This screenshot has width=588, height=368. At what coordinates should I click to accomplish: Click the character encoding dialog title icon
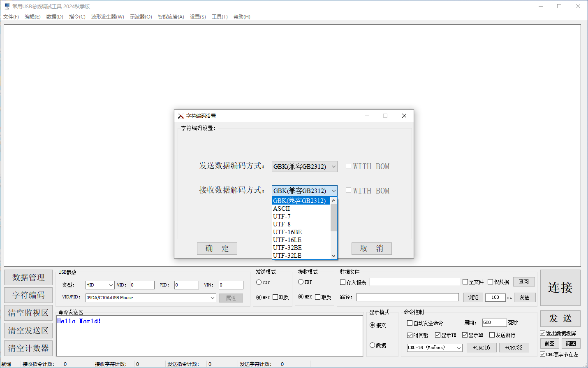(x=181, y=116)
